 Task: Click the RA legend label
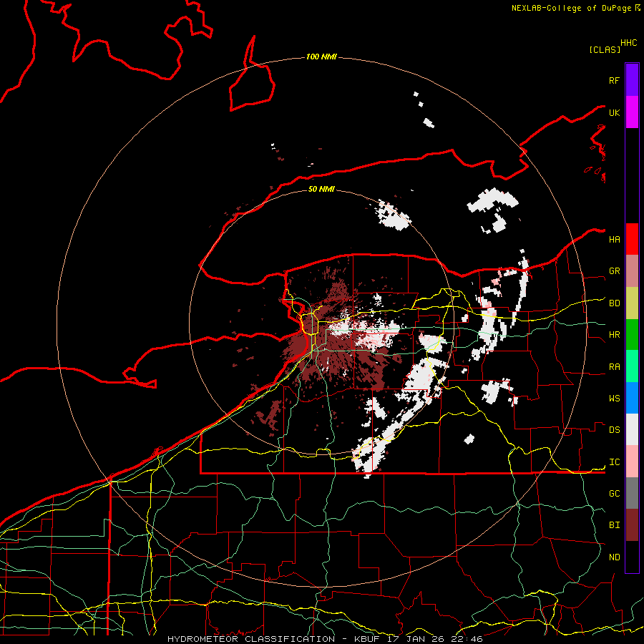coord(614,367)
